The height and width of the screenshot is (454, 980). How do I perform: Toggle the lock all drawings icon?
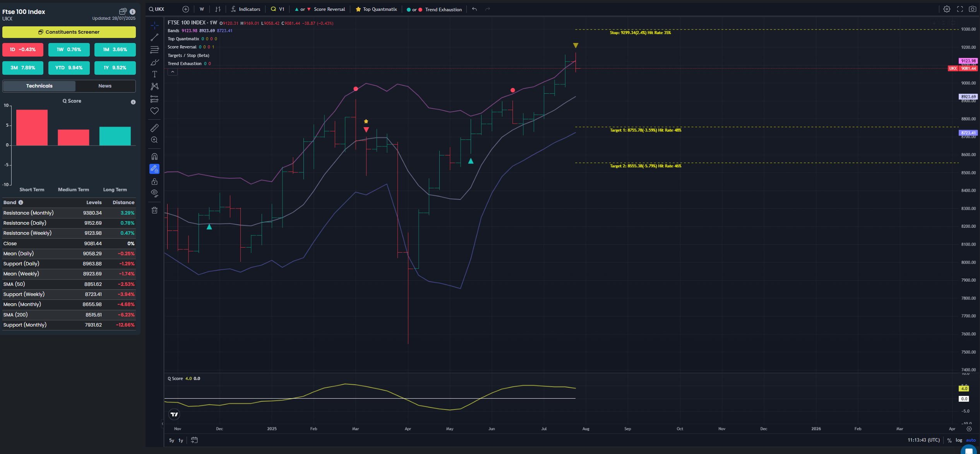point(154,181)
